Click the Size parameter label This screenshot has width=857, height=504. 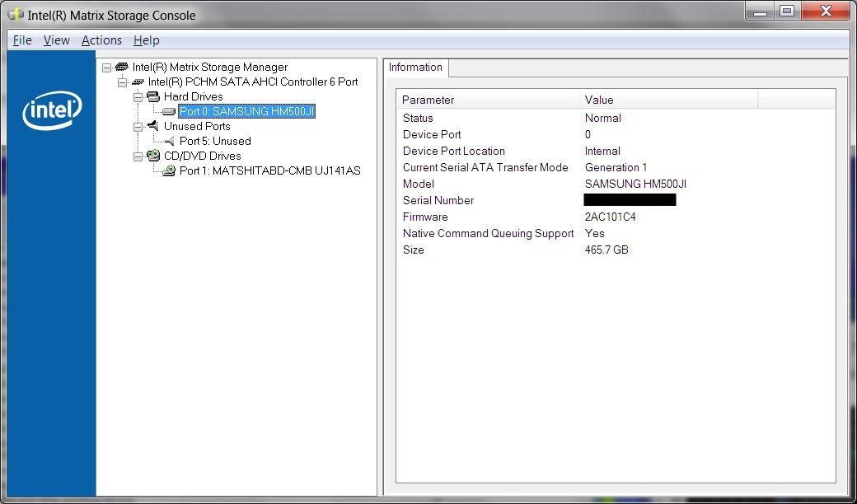click(x=413, y=250)
